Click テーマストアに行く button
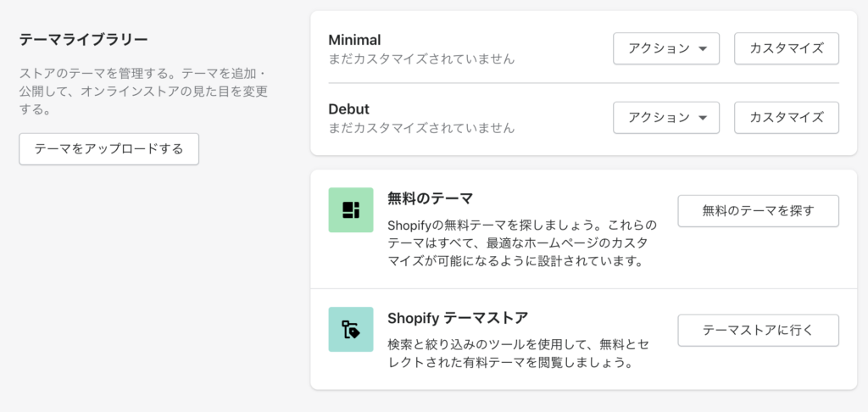 pyautogui.click(x=758, y=331)
